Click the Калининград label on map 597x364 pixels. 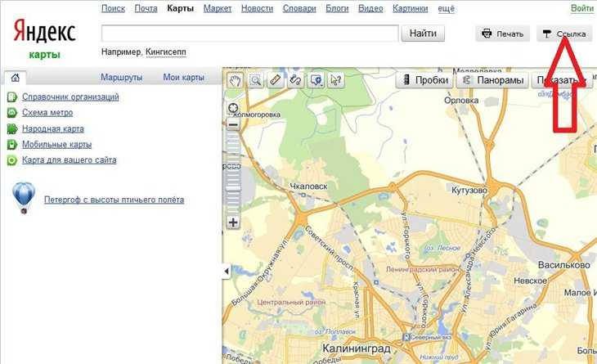(357, 348)
